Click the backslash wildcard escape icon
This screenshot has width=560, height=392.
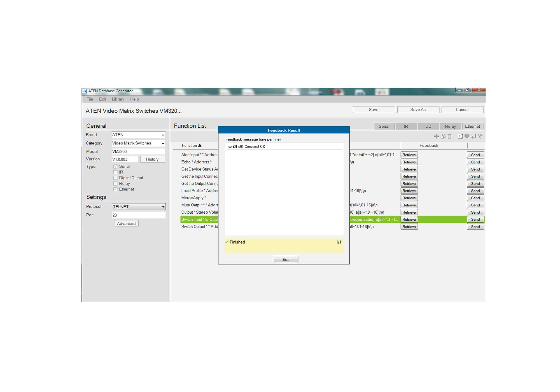[480, 136]
